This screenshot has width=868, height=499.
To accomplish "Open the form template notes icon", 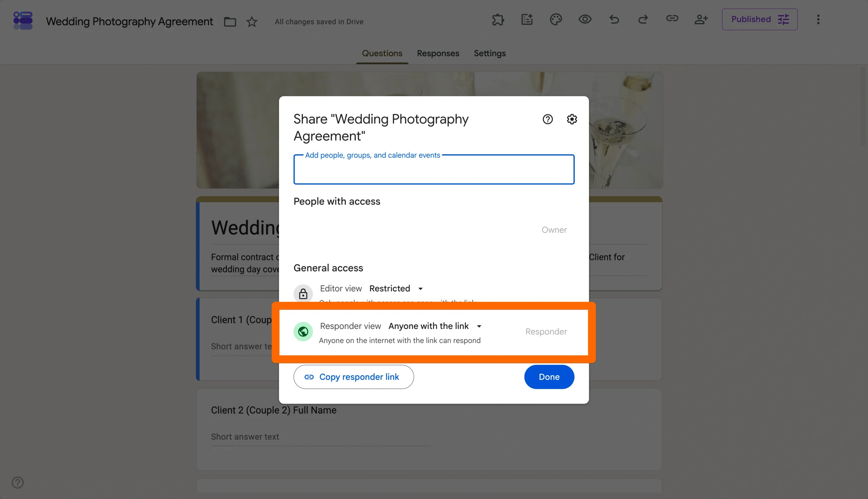I will (x=527, y=20).
